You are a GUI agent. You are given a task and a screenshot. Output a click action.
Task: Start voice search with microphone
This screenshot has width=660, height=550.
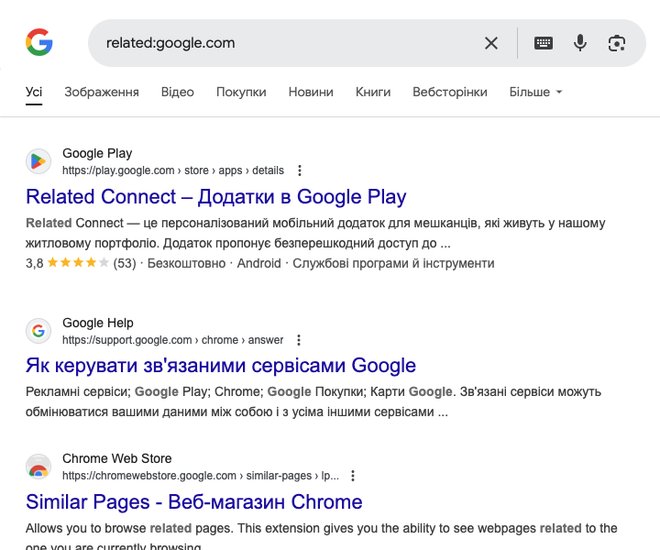(580, 43)
